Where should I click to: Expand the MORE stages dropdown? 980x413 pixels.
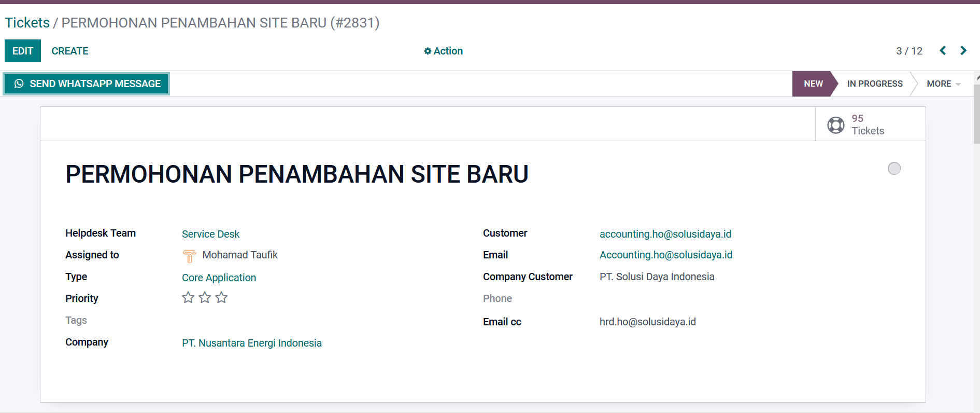943,84
